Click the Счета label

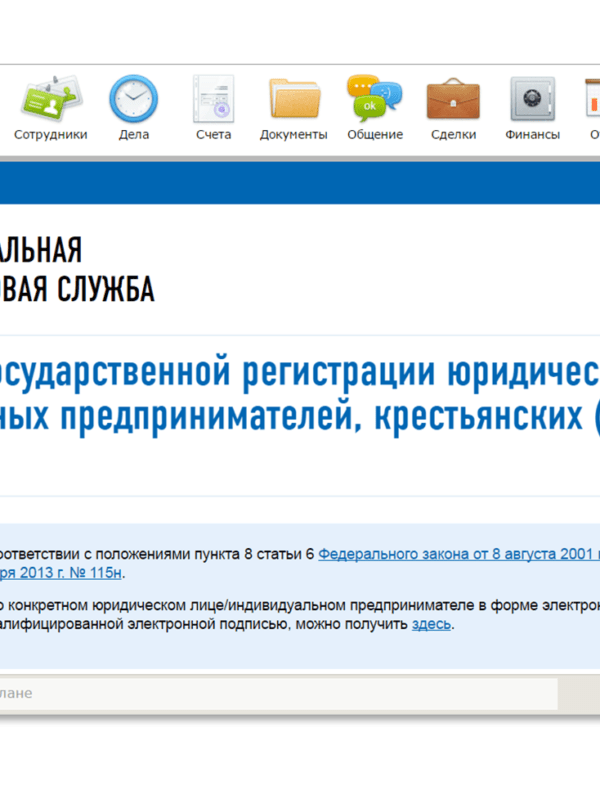coord(214,135)
